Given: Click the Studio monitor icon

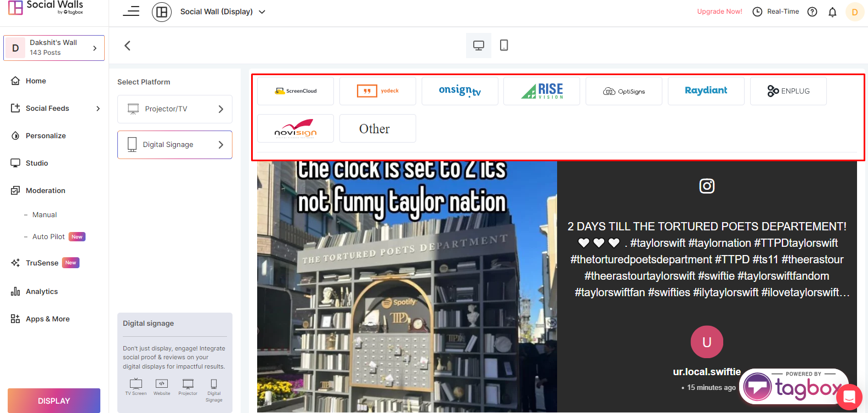Looking at the screenshot, I should (x=15, y=163).
